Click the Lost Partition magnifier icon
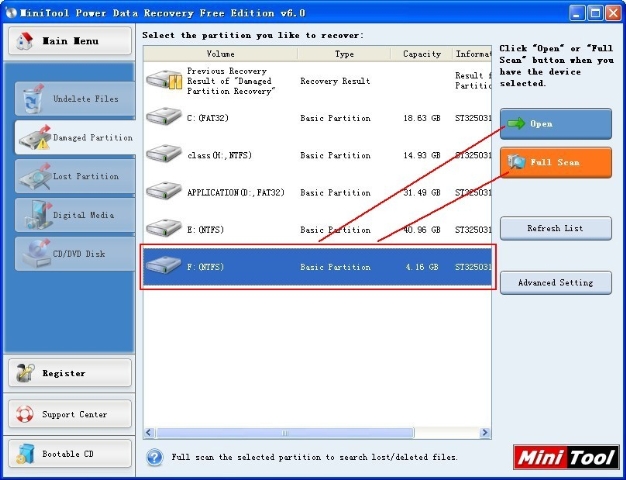The image size is (626, 480). pyautogui.click(x=35, y=177)
